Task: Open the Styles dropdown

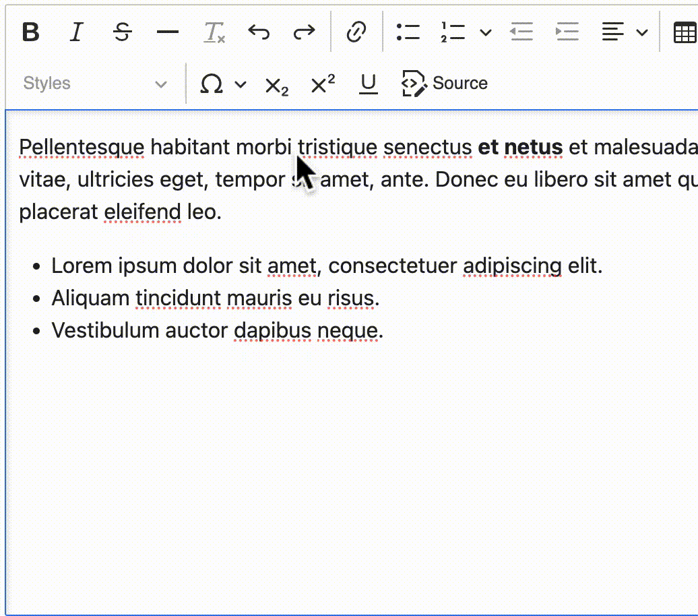Action: pyautogui.click(x=94, y=84)
